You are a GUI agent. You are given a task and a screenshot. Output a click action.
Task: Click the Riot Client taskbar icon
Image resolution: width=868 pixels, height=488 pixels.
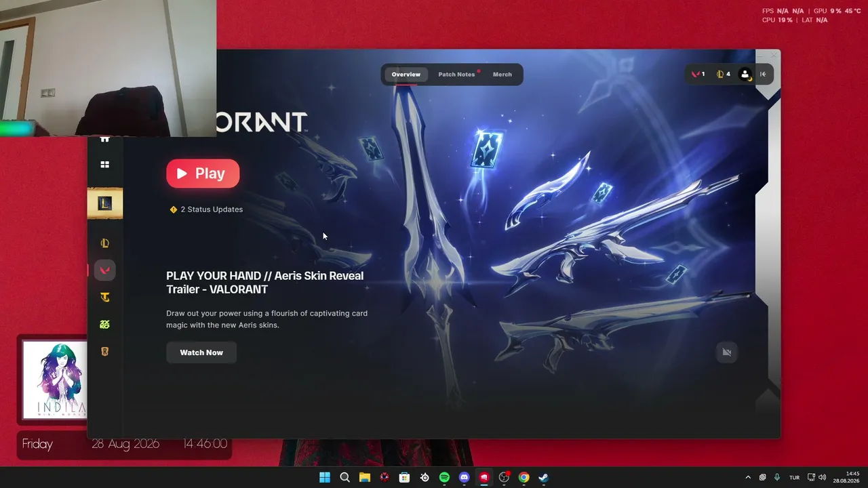pyautogui.click(x=484, y=477)
